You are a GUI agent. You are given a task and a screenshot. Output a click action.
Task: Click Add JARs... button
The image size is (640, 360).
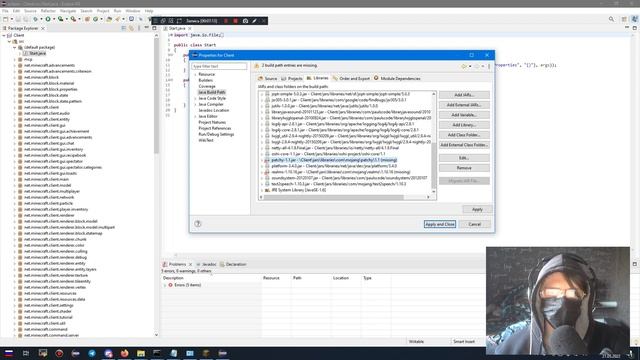point(464,95)
